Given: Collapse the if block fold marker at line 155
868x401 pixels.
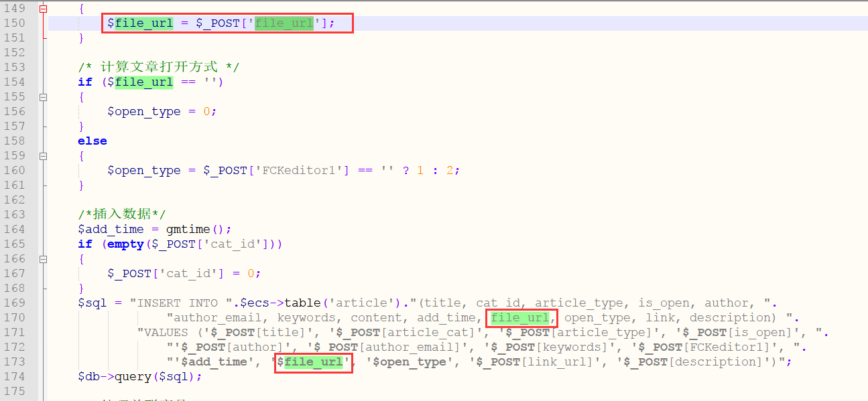Looking at the screenshot, I should 44,97.
